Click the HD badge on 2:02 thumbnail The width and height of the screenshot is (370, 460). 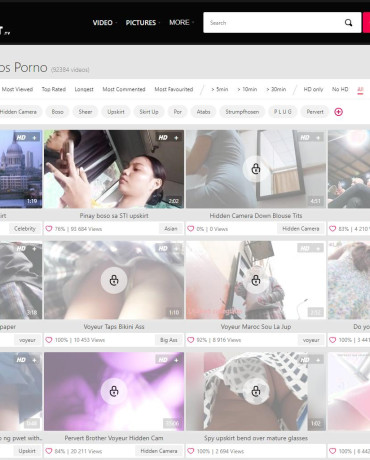point(163,138)
